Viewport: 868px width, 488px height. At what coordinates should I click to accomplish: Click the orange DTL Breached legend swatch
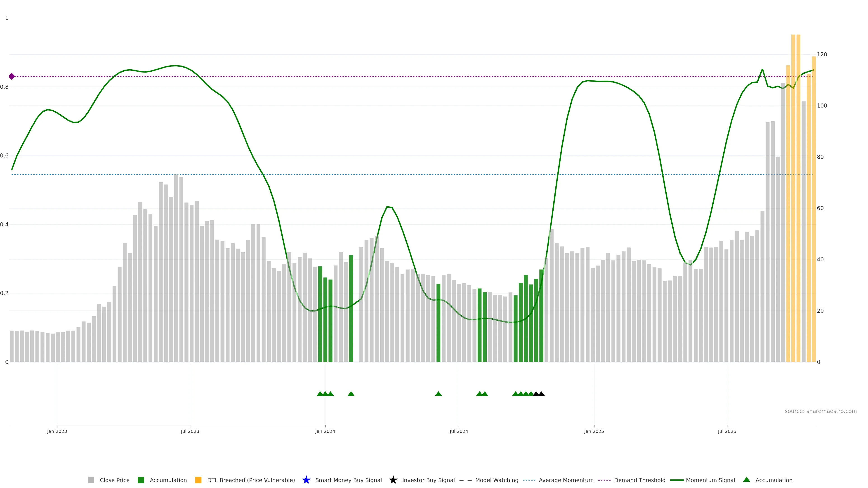198,480
